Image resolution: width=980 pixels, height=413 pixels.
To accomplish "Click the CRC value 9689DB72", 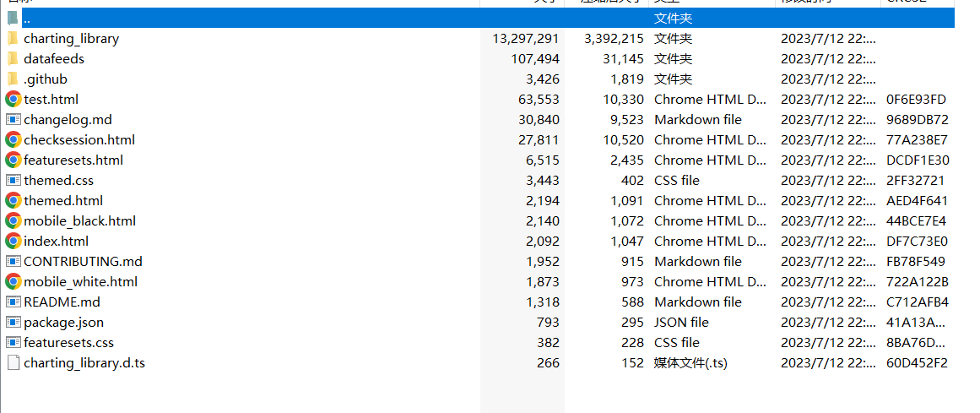I will (x=917, y=120).
